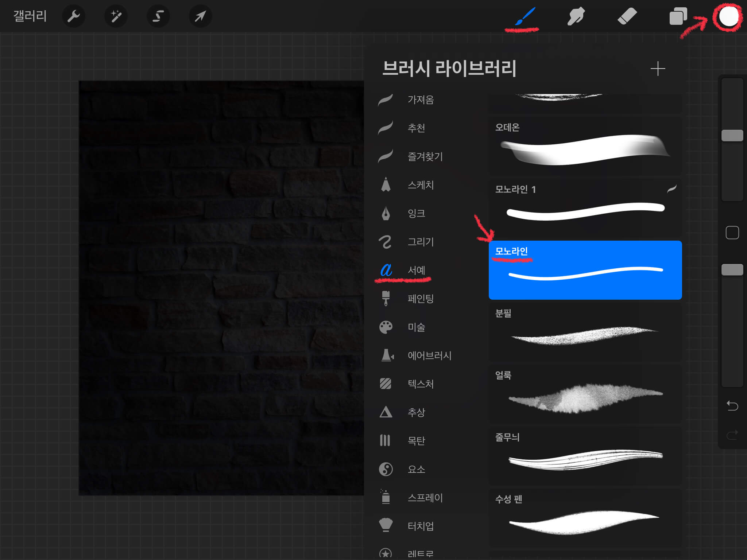Return to the 갤러리 gallery

point(30,16)
